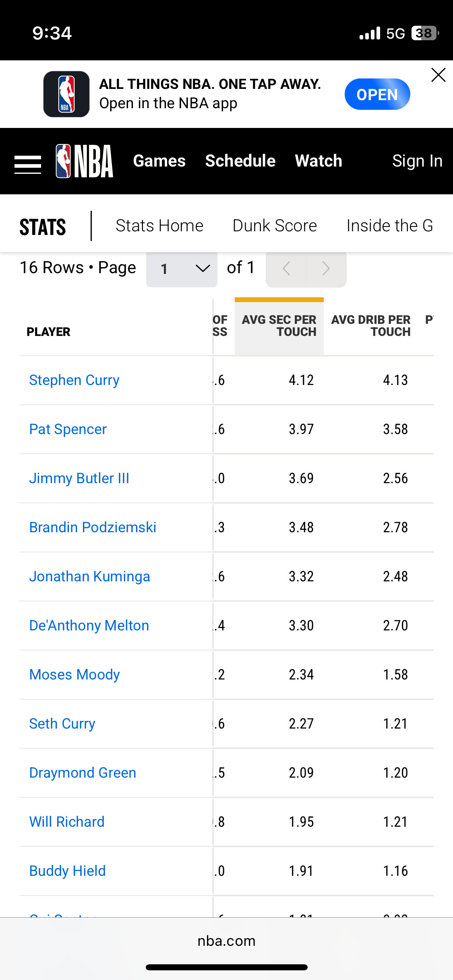Tap the NBA logo
Image resolution: width=453 pixels, height=980 pixels.
pos(85,161)
